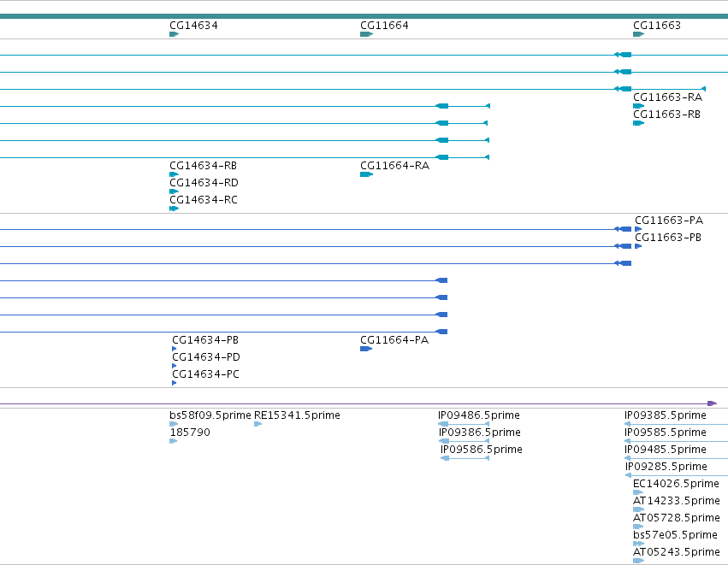Select EST AT05243.5prime label

(x=677, y=552)
